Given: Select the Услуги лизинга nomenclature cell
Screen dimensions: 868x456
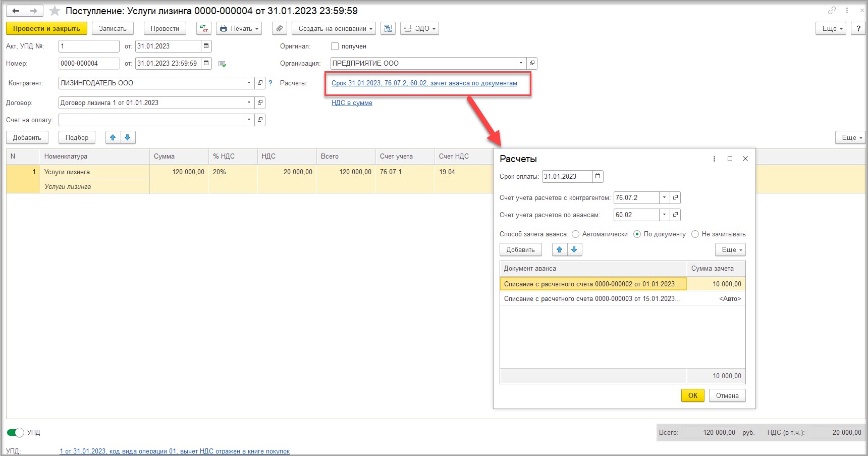Looking at the screenshot, I should (94, 172).
